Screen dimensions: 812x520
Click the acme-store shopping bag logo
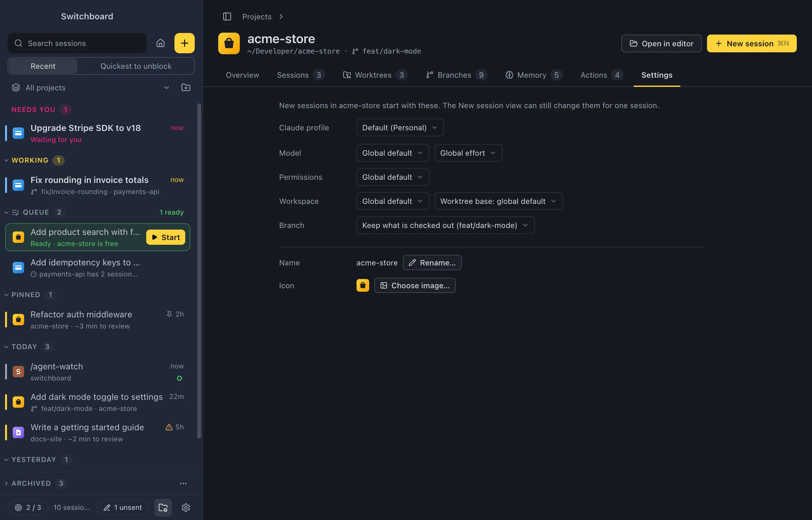[x=229, y=43]
